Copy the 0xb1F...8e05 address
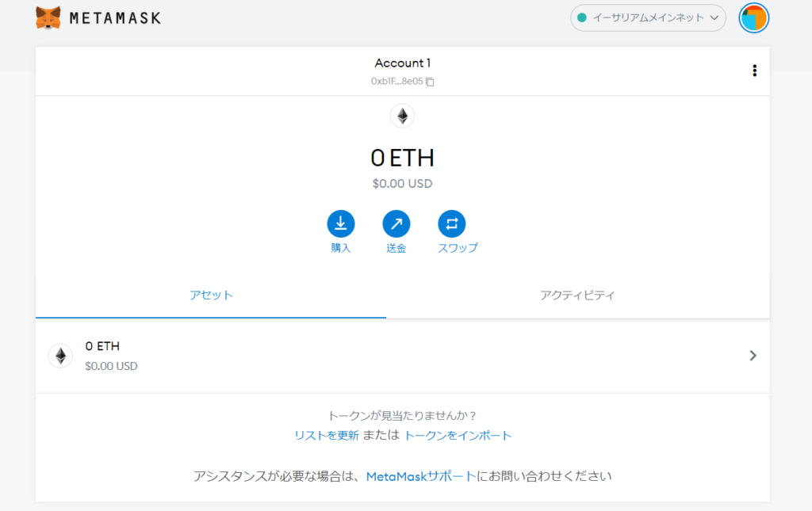The height and width of the screenshot is (511, 812). (x=430, y=82)
